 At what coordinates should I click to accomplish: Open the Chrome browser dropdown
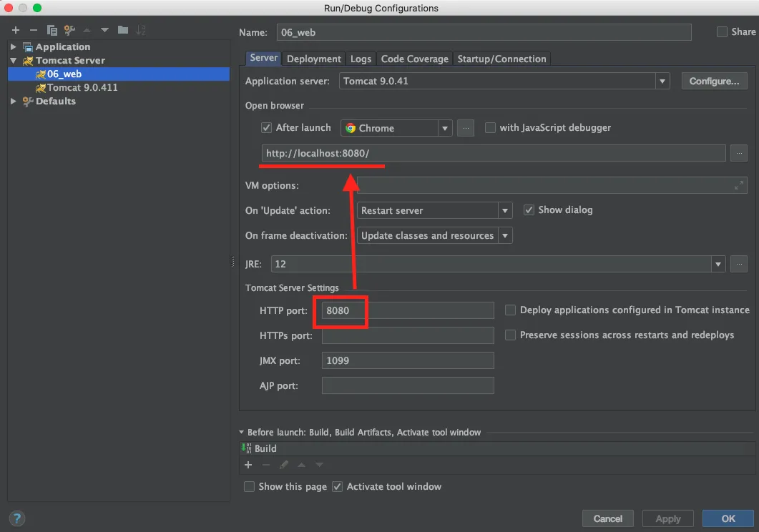[445, 128]
